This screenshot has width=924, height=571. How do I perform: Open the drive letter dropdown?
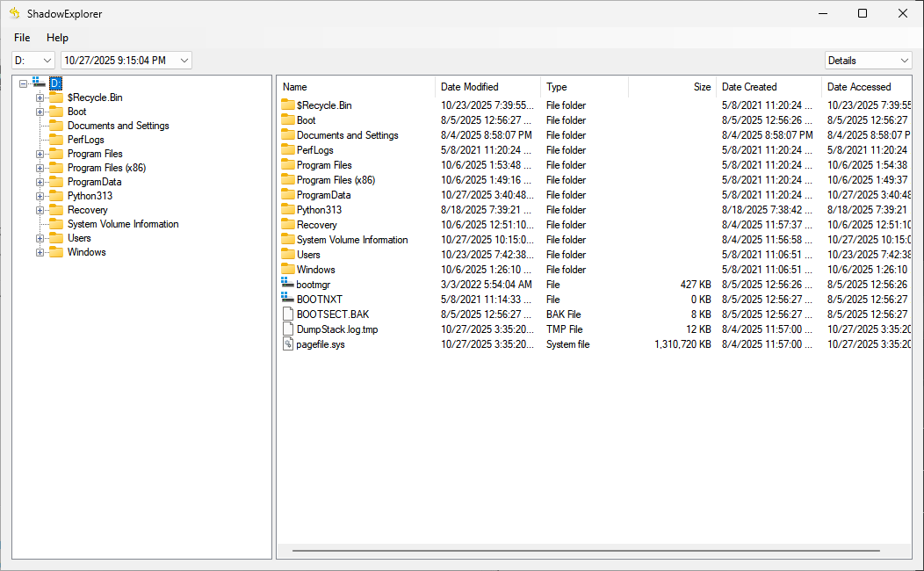(33, 61)
